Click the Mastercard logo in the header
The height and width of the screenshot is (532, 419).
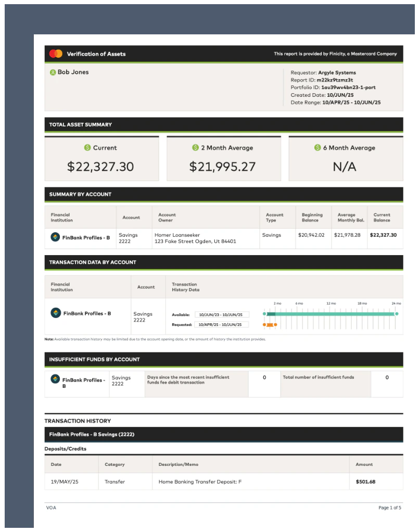click(x=56, y=54)
